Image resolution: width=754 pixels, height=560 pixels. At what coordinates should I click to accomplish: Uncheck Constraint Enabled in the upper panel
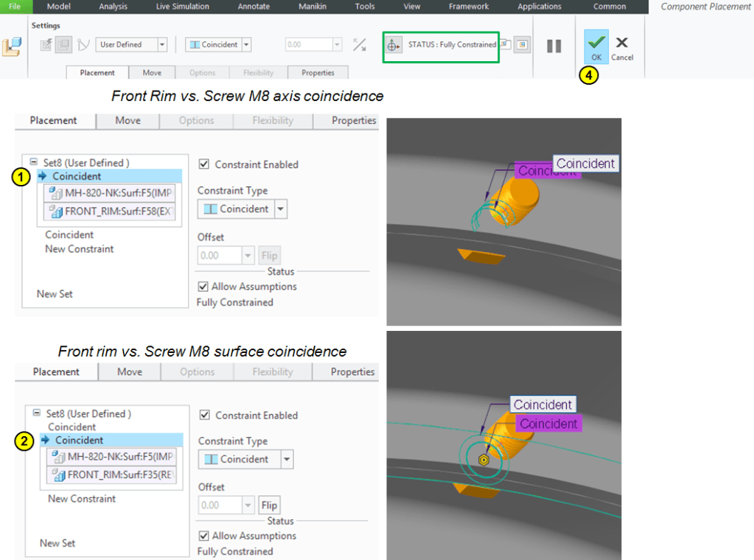coord(203,164)
